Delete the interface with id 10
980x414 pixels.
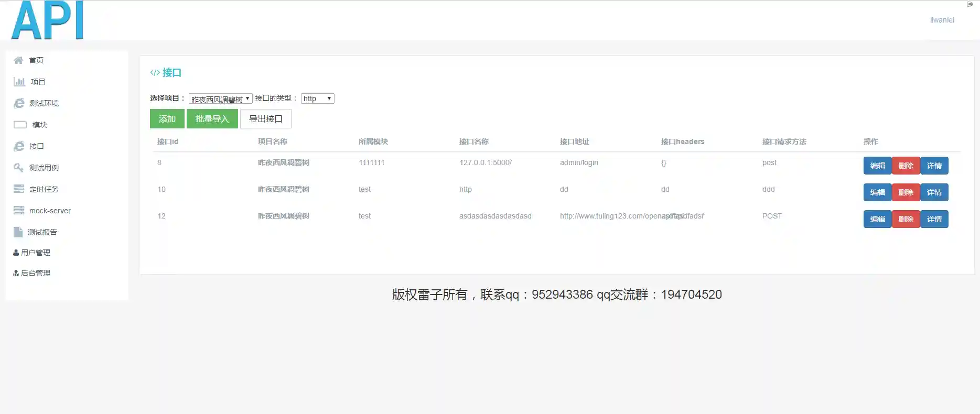(906, 192)
